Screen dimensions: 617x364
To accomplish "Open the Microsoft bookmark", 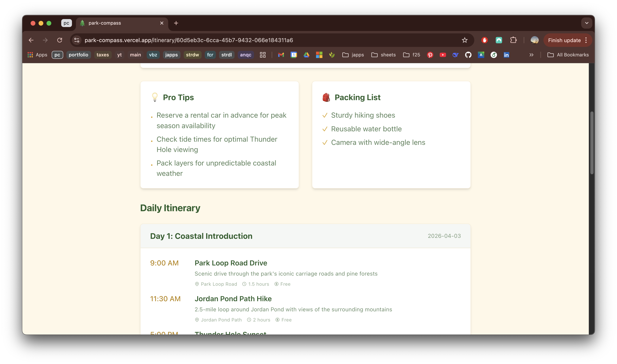I will tap(319, 55).
